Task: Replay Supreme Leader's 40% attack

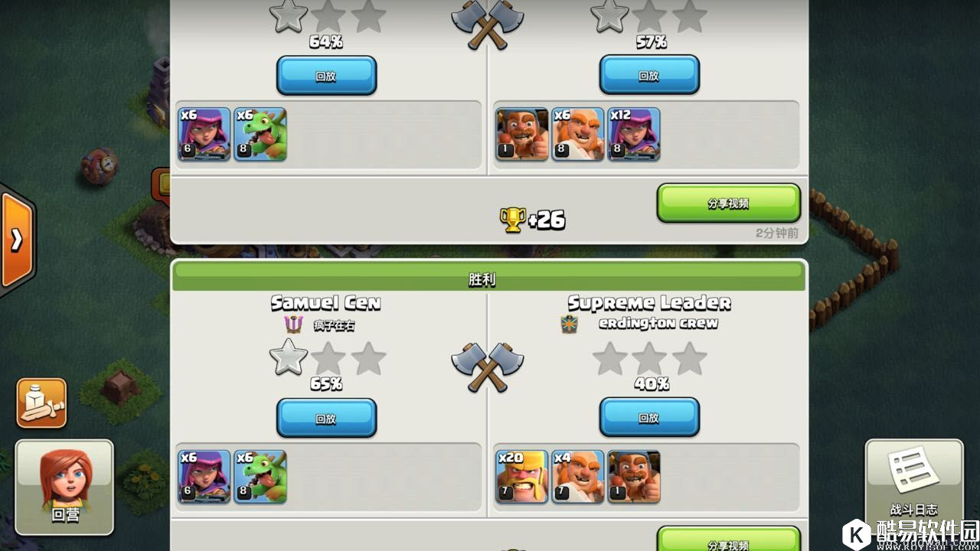Action: click(649, 419)
